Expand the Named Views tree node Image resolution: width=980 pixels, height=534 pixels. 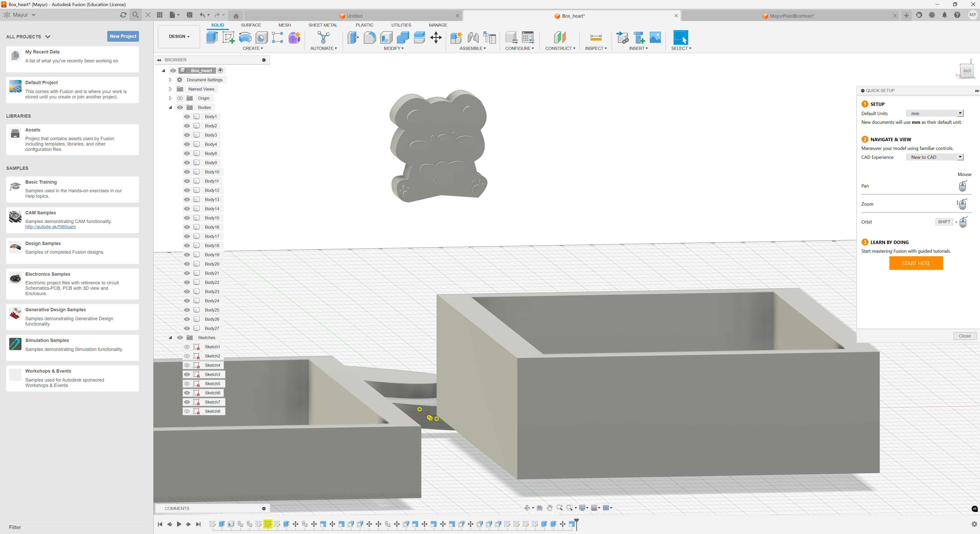click(x=170, y=89)
